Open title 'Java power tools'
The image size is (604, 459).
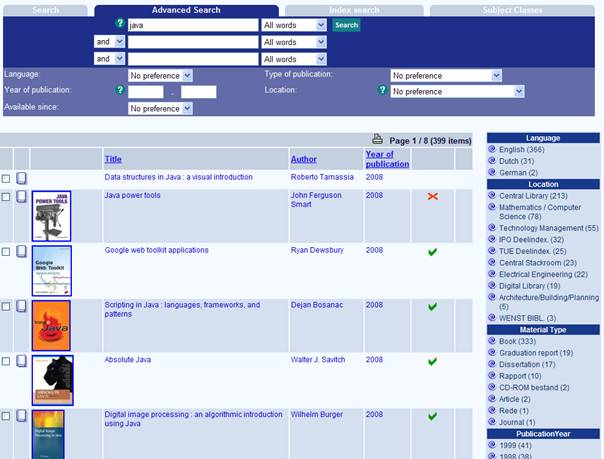click(133, 195)
